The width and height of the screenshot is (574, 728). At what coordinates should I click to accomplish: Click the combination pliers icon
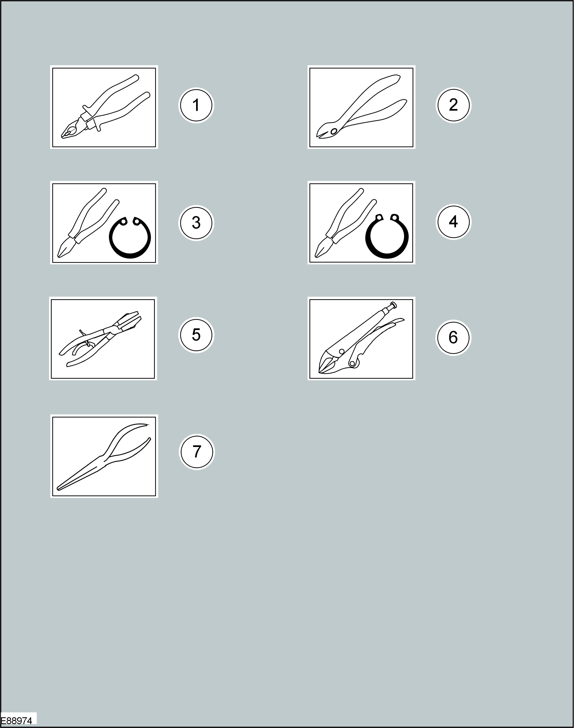(104, 107)
